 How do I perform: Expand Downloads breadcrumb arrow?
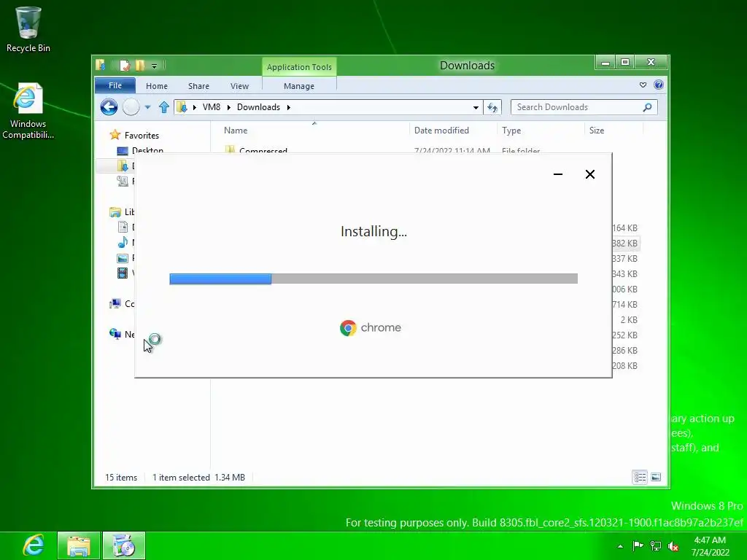pos(289,108)
